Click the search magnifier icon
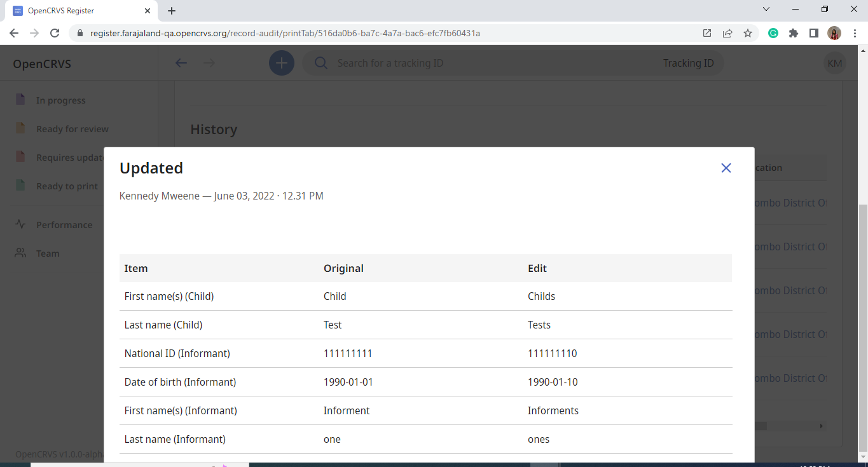The image size is (868, 467). [x=320, y=62]
